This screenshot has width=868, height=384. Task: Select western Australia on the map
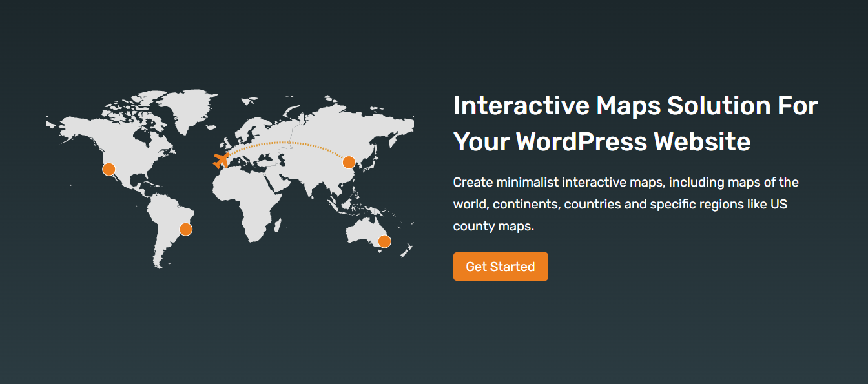point(358,231)
